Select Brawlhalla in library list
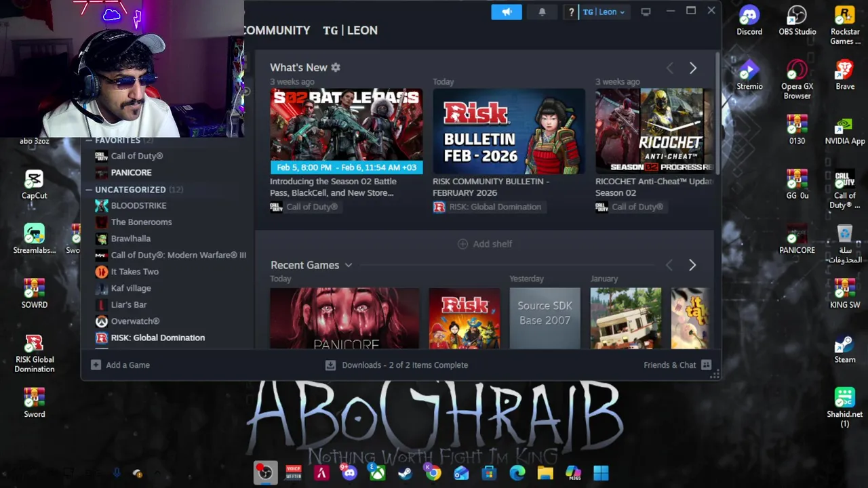This screenshot has height=488, width=868. tap(130, 239)
